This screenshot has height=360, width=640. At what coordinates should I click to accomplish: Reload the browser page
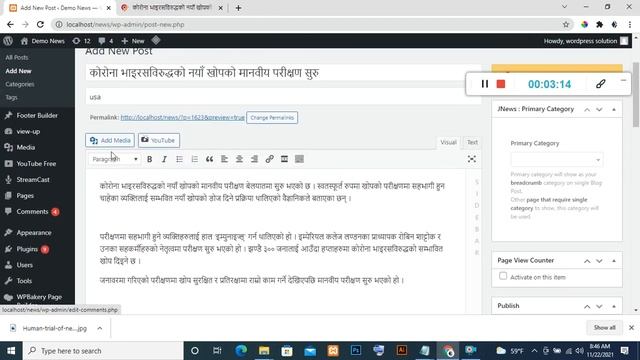40,24
